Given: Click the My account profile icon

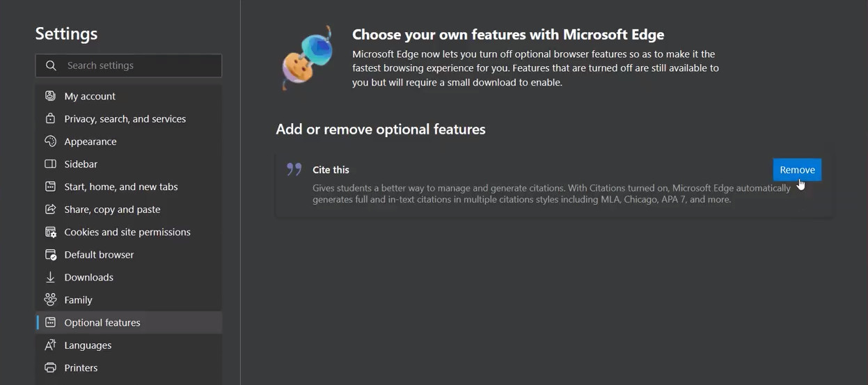Looking at the screenshot, I should [x=50, y=96].
